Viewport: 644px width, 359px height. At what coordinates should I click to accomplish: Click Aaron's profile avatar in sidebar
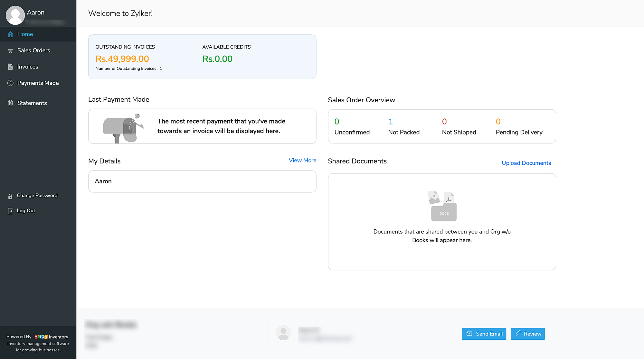pos(15,15)
